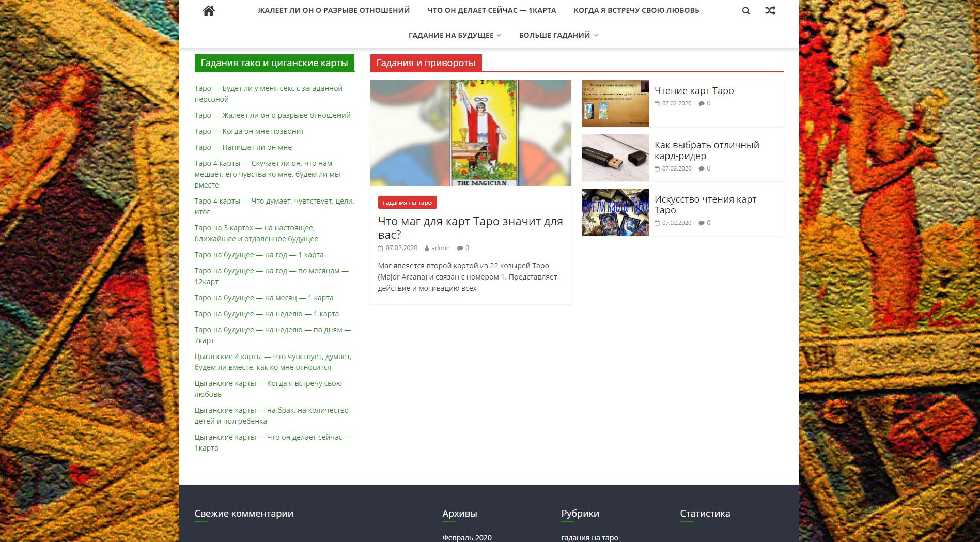Viewport: 980px width, 542px height.
Task: Open Цыганские 4 карты — Что чувствует link
Action: point(273,362)
